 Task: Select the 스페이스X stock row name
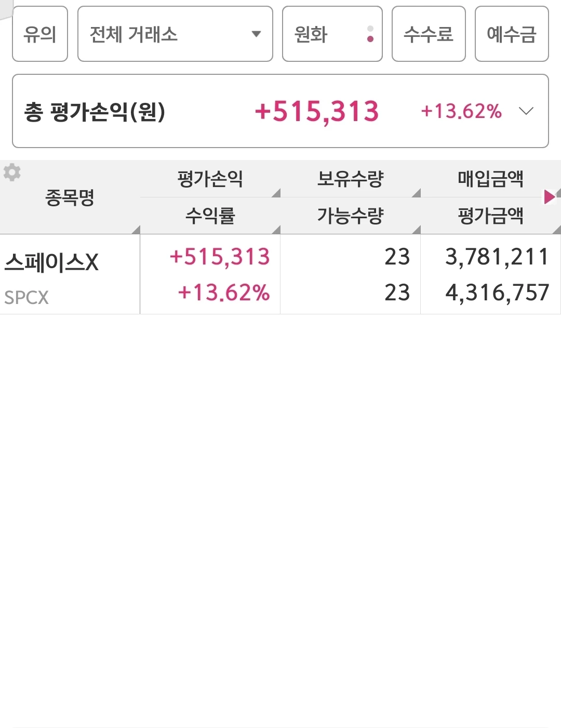(x=51, y=262)
